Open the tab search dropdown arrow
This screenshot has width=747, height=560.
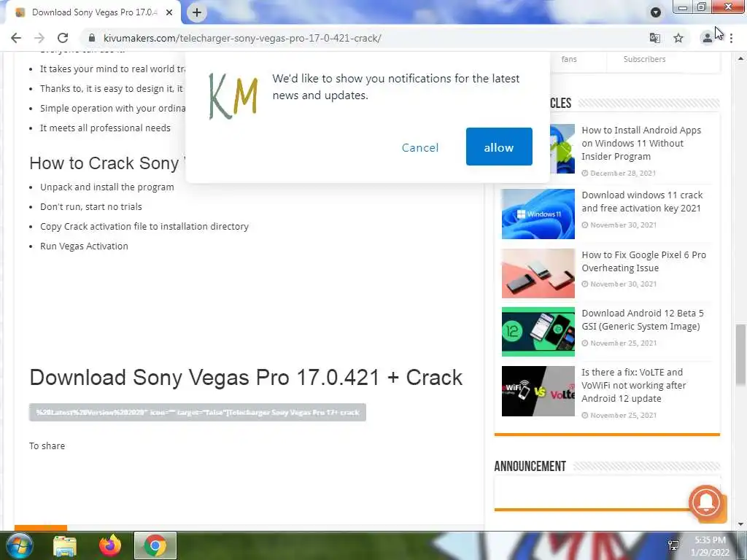[x=656, y=12]
